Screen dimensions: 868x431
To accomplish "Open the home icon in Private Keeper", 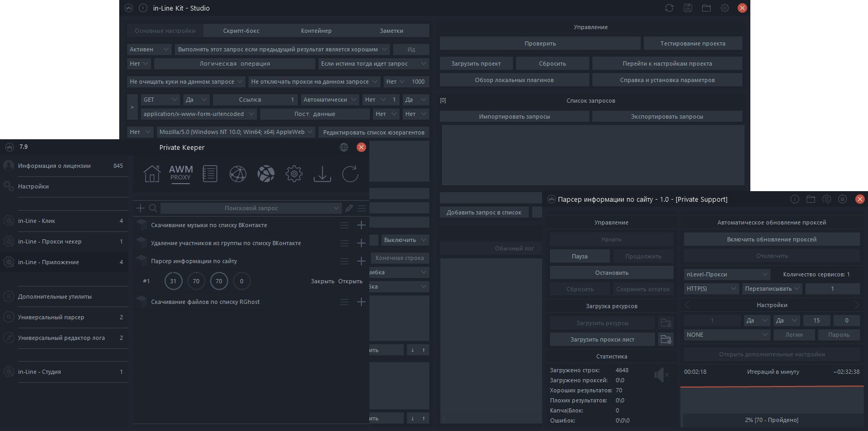I will coord(152,174).
